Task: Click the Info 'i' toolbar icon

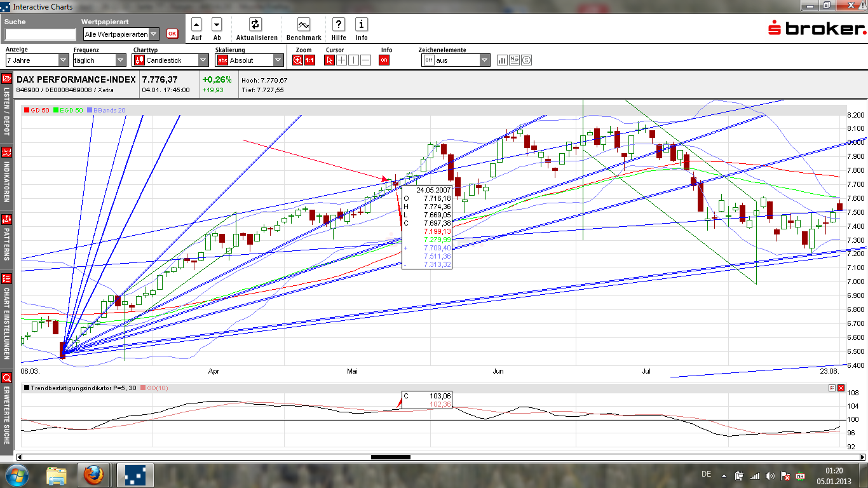Action: (362, 25)
